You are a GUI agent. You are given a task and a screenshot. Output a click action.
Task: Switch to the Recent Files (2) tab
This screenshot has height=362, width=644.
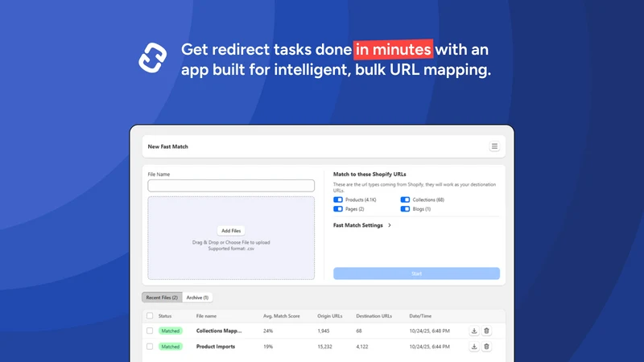(x=162, y=298)
